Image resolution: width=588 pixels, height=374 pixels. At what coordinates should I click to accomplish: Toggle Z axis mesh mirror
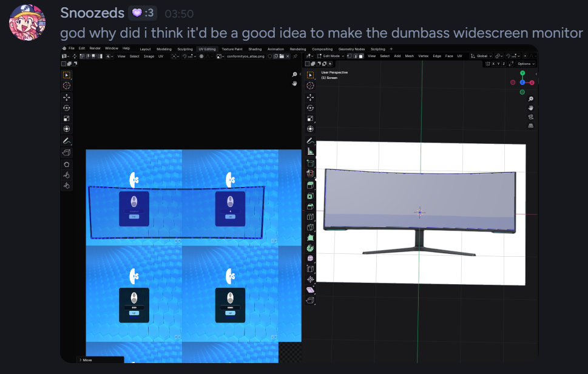click(x=504, y=64)
